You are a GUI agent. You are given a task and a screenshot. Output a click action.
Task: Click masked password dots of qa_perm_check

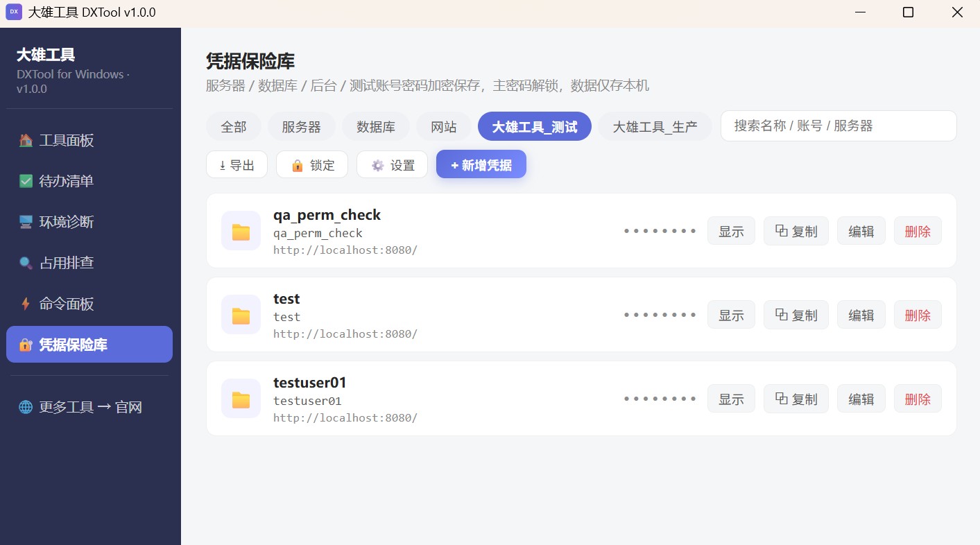coord(660,231)
